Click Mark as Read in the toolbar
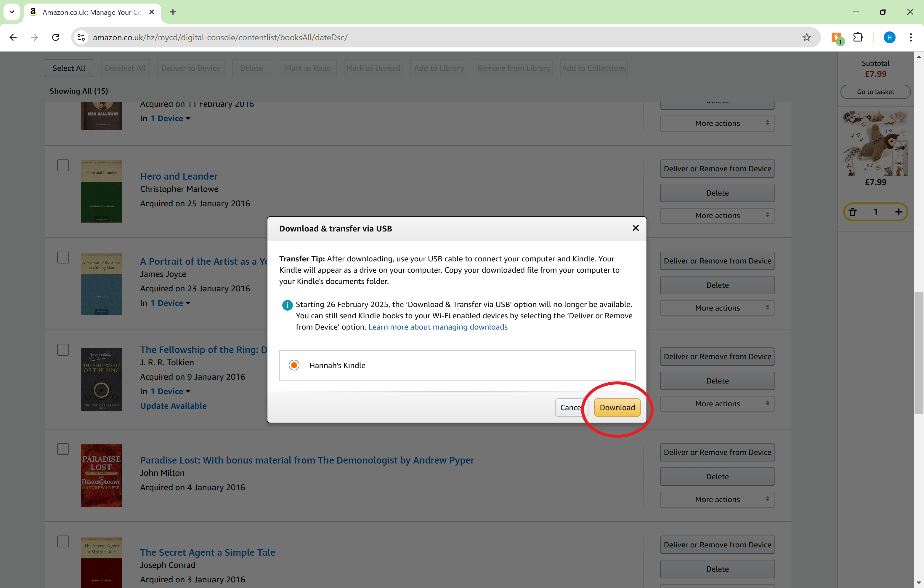The image size is (924, 588). [x=308, y=68]
